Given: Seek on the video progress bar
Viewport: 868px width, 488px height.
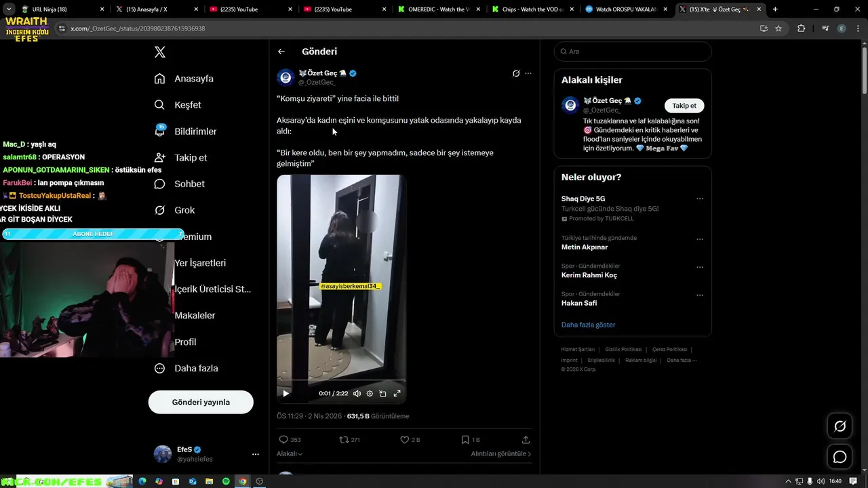Looking at the screenshot, I should click(x=341, y=380).
